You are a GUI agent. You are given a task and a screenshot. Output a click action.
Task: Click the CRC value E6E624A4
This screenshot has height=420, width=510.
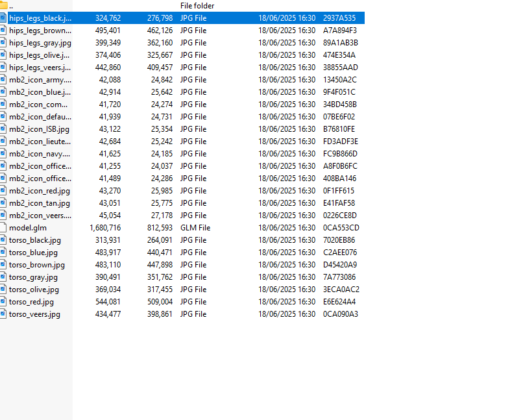[x=340, y=302]
